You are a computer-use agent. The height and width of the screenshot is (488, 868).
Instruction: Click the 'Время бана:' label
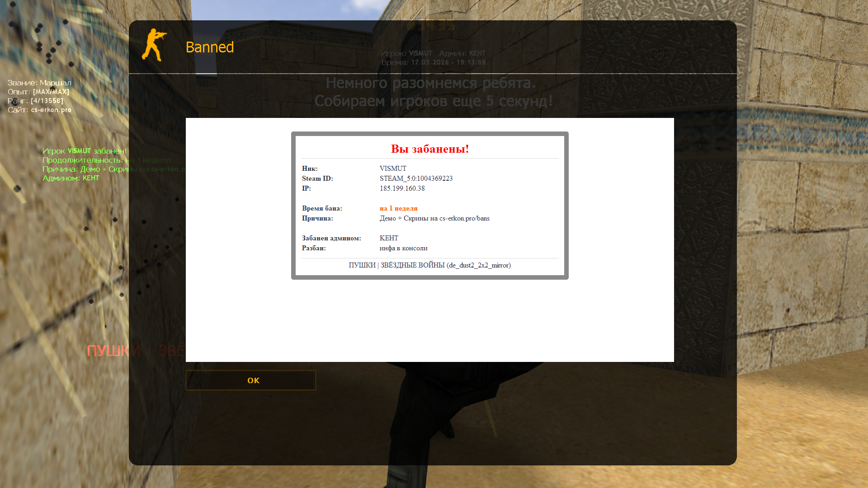[322, 208]
